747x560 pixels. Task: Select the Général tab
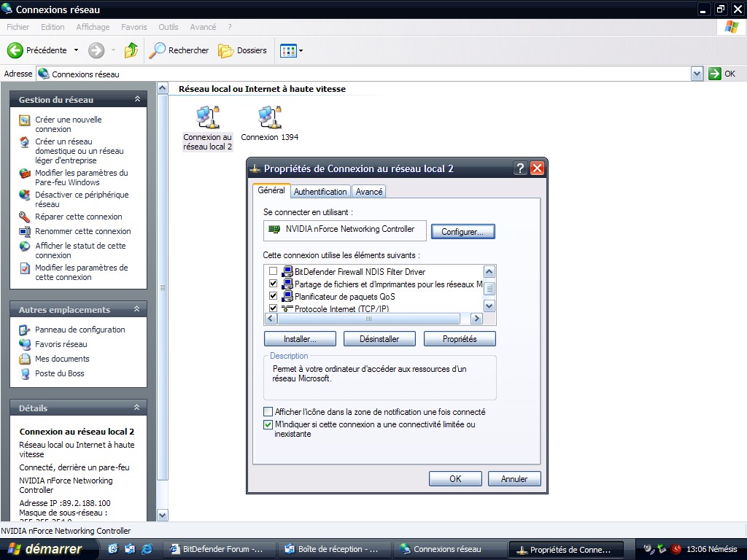(271, 190)
